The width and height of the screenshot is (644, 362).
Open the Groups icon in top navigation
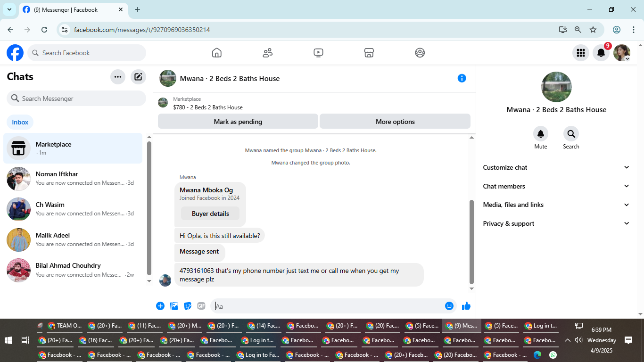point(420,53)
